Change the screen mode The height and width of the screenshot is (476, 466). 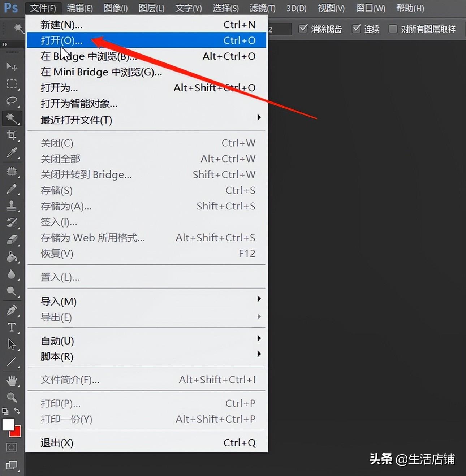[x=11, y=465]
